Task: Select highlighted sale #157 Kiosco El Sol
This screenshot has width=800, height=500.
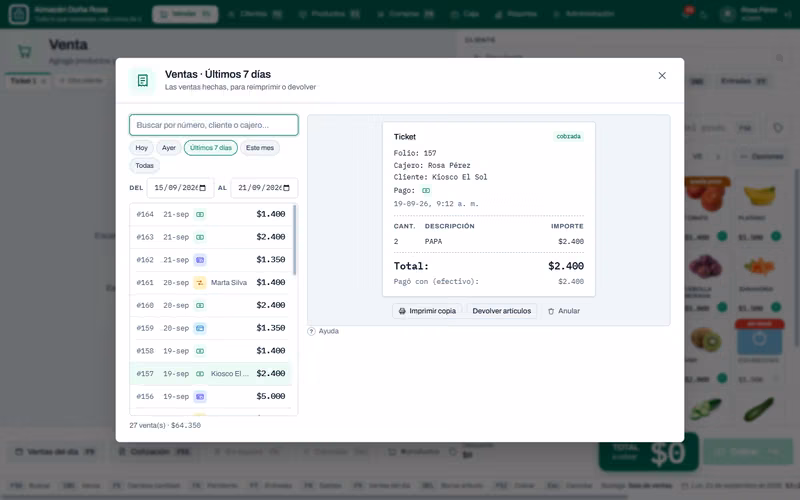Action: pos(210,373)
